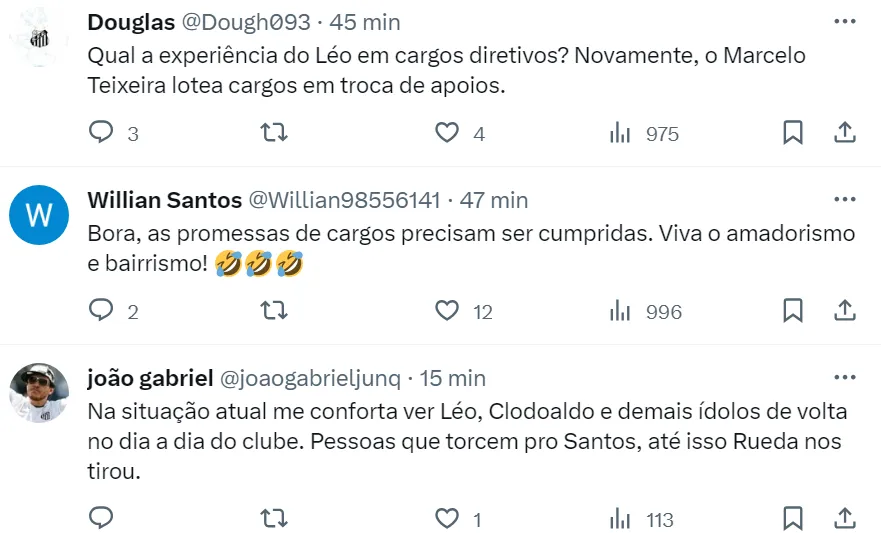Screen dimensions: 881x533
Task: Bookmark Douglas's tweet
Action: 792,133
